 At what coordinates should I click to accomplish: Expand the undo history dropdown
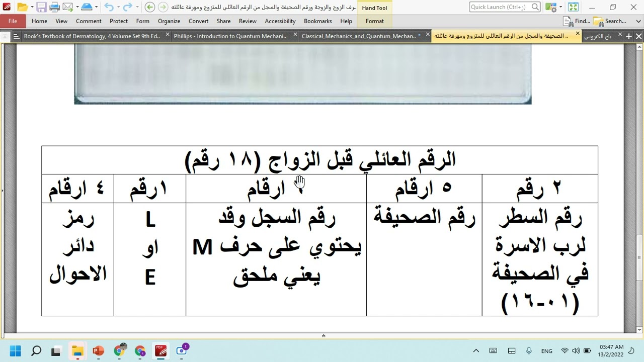coord(118,7)
